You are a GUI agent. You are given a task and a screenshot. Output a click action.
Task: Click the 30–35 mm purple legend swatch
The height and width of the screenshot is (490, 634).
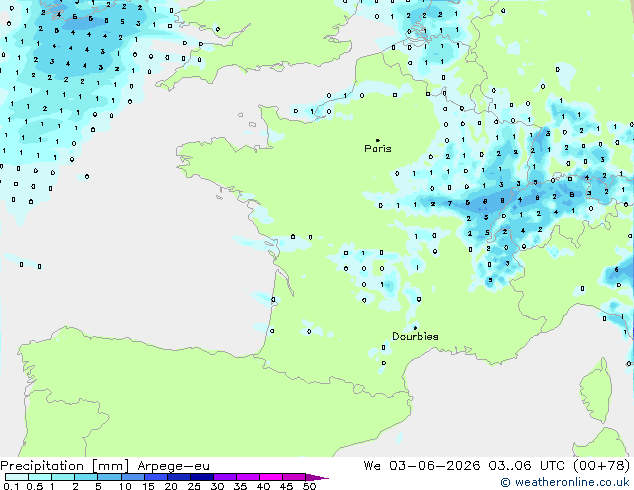(x=225, y=477)
